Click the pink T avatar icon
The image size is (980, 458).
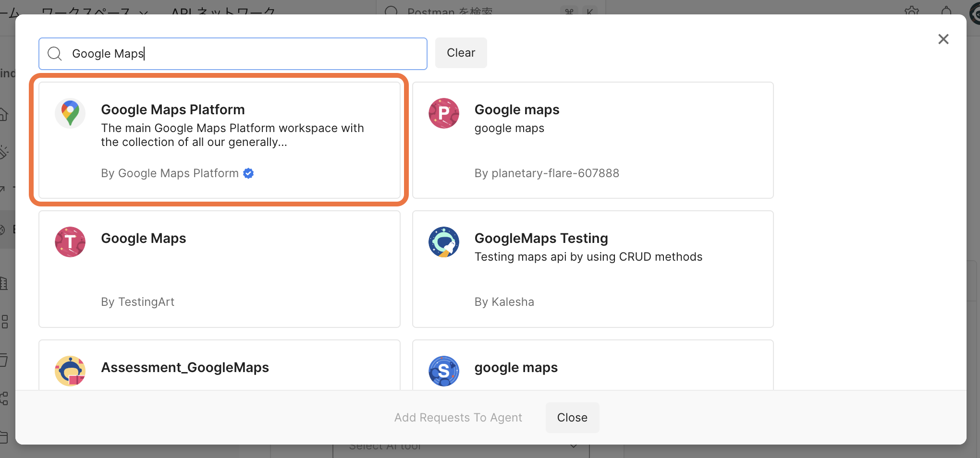[x=70, y=242]
